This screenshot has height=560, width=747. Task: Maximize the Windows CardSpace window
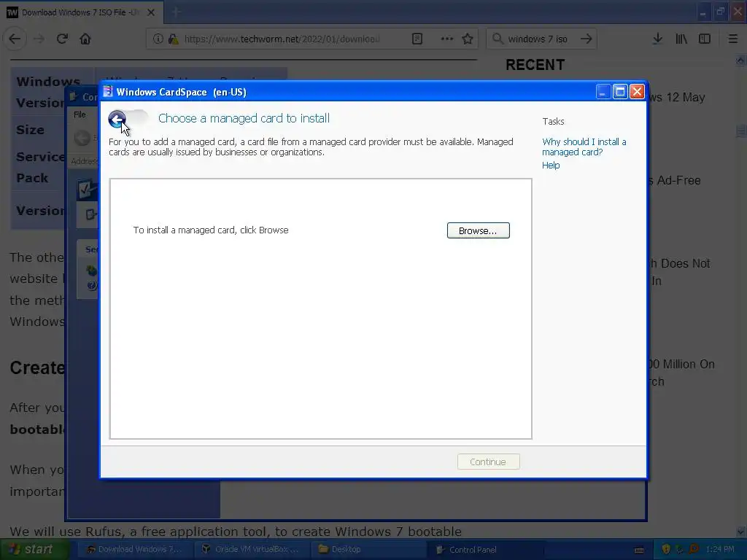click(x=620, y=91)
